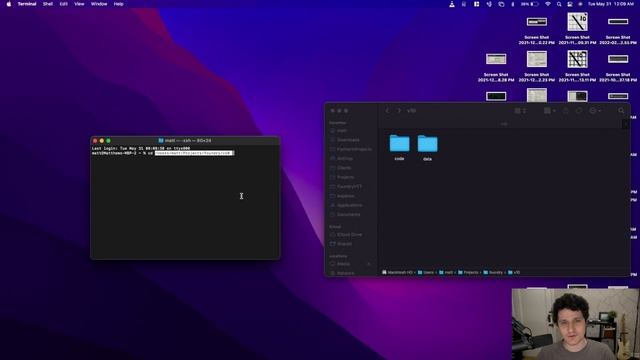
Task: Click the Terminal window title bar
Action: [185, 140]
